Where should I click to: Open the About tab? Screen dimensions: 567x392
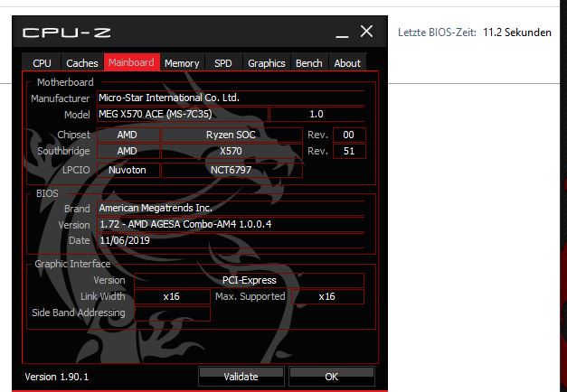(x=347, y=63)
